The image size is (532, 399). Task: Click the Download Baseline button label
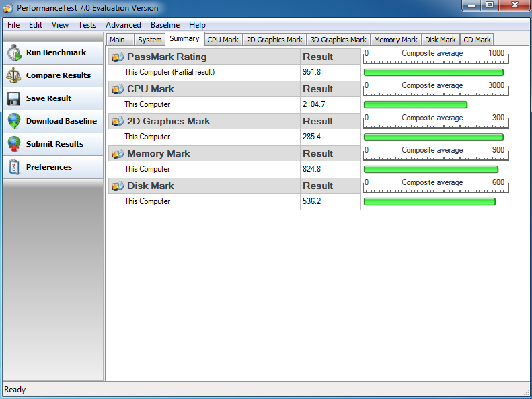(x=61, y=121)
